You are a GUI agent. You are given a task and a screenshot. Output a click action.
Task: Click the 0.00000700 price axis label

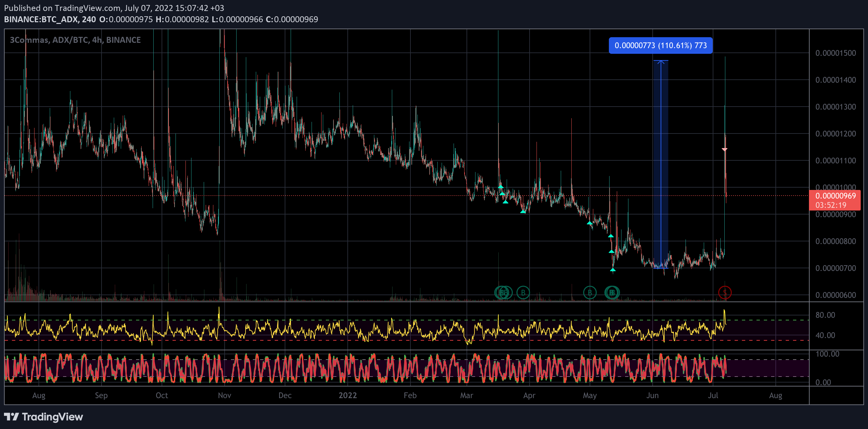click(x=835, y=269)
